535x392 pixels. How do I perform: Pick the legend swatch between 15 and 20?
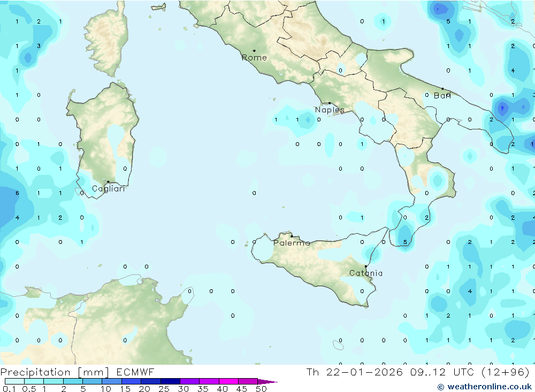(x=132, y=381)
